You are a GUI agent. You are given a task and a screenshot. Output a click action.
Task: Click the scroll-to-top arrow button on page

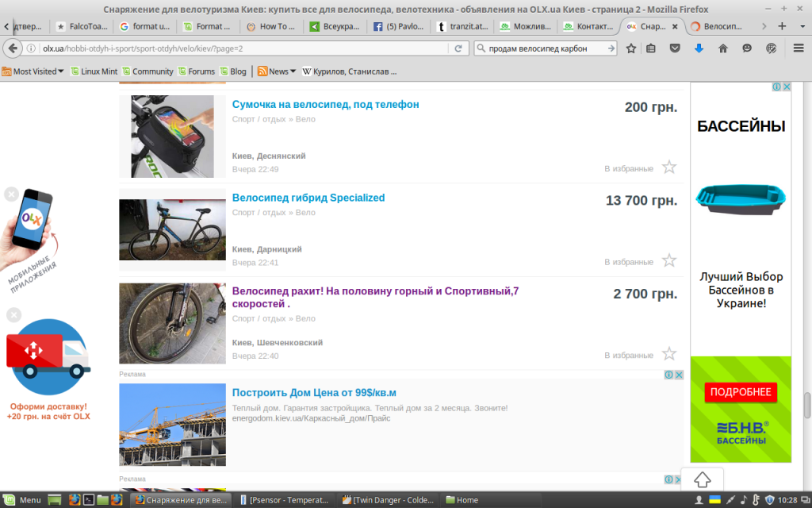coord(702,479)
